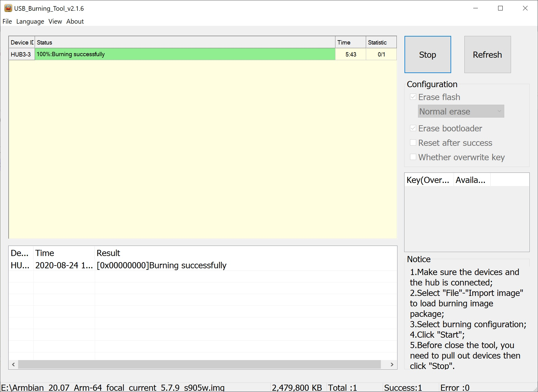The image size is (538, 392).
Task: Toggle the Erase bootloader checkbox
Action: [413, 128]
